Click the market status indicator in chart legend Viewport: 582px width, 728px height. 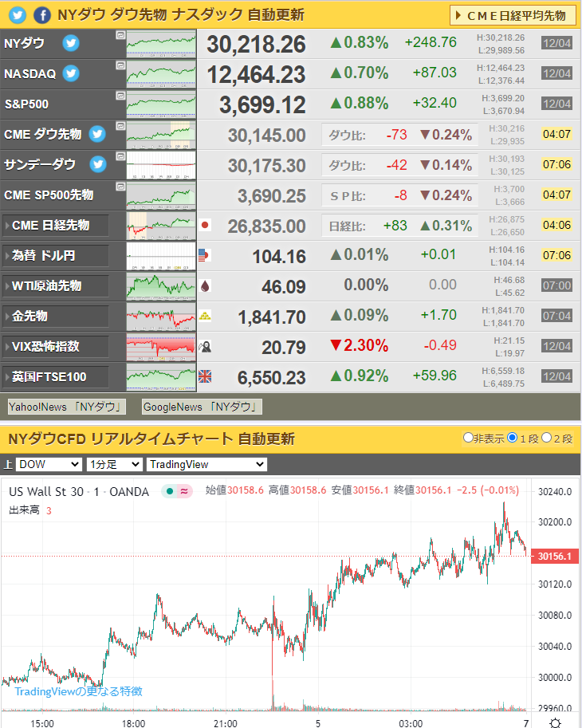coord(170,491)
